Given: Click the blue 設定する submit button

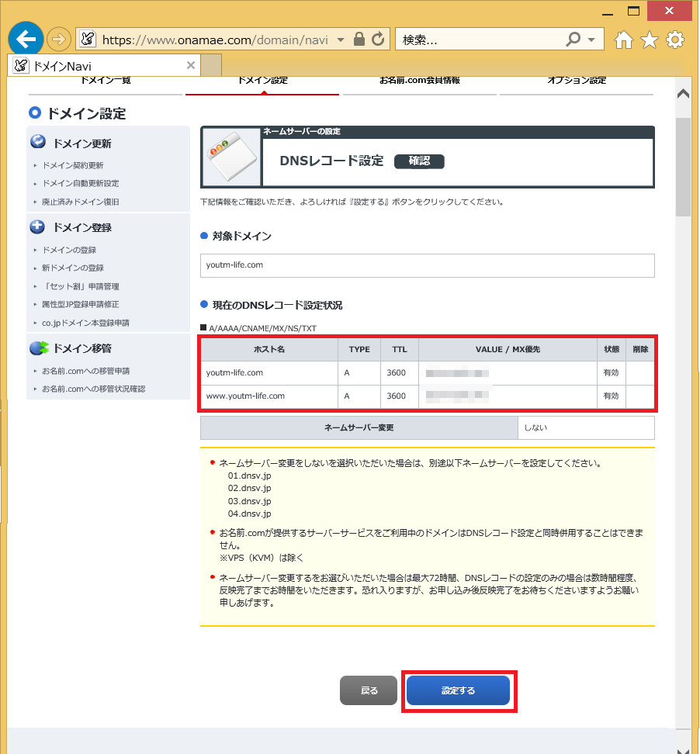Looking at the screenshot, I should click(x=458, y=690).
